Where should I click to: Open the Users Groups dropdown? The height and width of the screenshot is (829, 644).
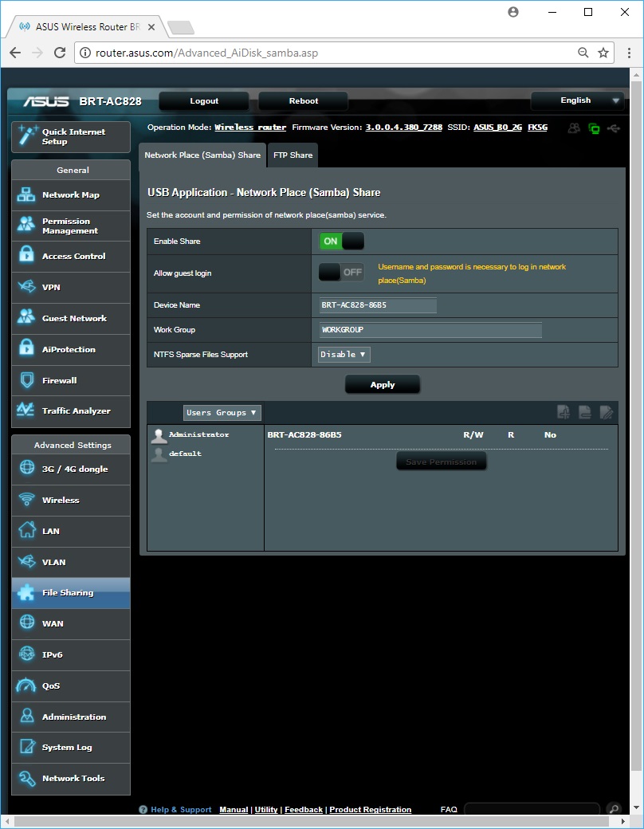pyautogui.click(x=222, y=412)
